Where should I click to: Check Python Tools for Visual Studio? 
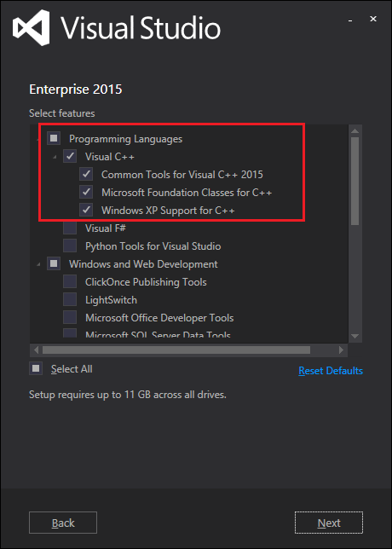pos(70,246)
